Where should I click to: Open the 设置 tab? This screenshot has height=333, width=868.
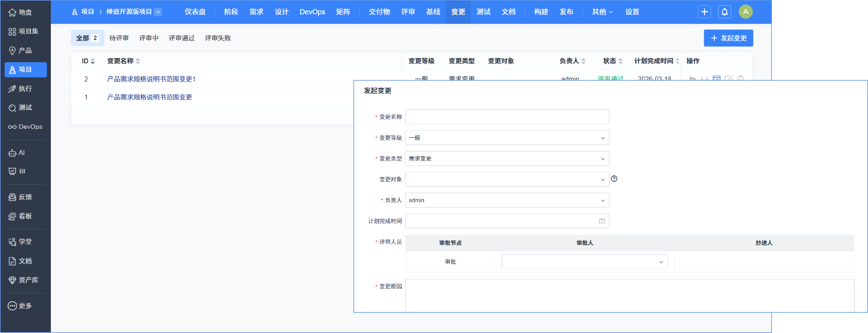pos(632,12)
